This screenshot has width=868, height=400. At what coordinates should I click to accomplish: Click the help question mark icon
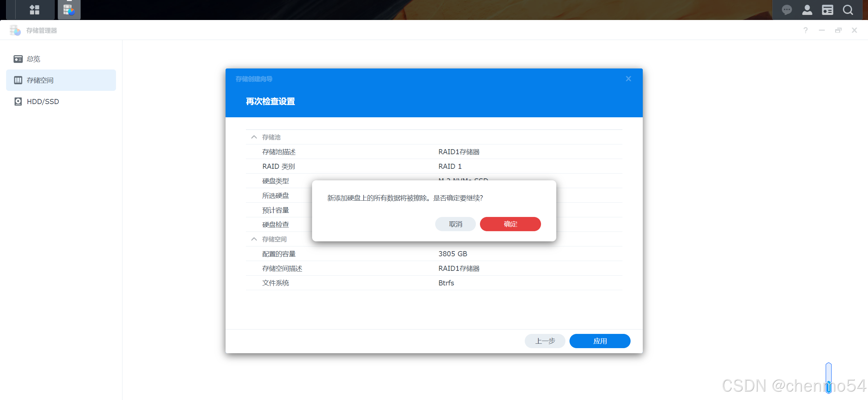[805, 30]
